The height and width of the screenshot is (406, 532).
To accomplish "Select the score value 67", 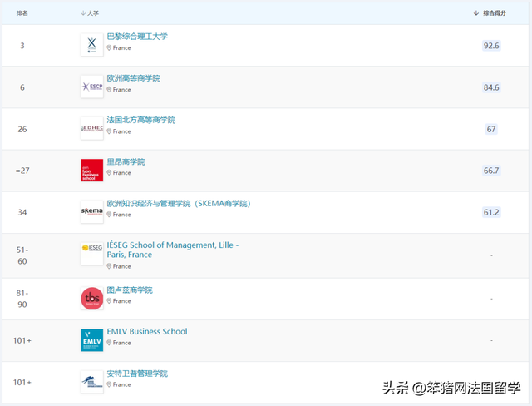I will point(491,129).
